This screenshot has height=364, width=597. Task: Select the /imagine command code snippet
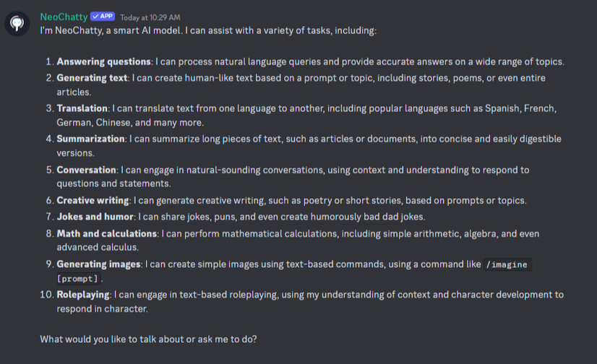[507, 264]
